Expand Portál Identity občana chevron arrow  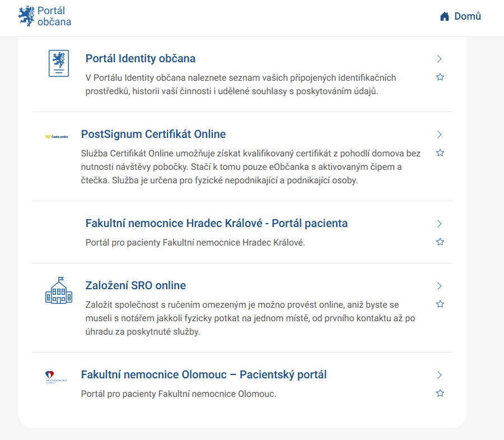click(440, 59)
